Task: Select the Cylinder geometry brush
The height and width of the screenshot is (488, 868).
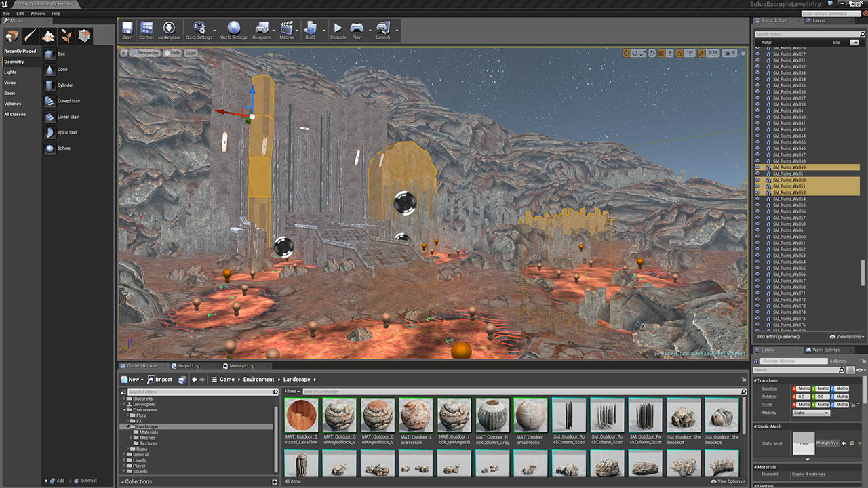Action: tap(50, 85)
